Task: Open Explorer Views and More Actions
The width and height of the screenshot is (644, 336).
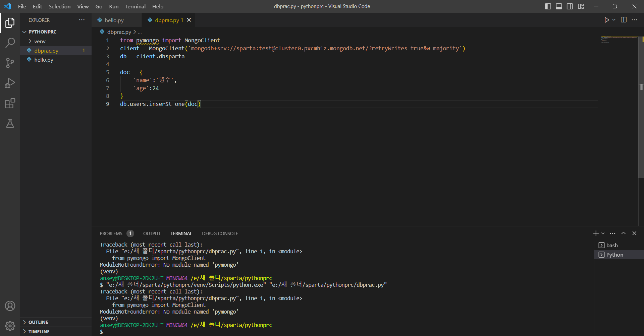Action: tap(82, 20)
